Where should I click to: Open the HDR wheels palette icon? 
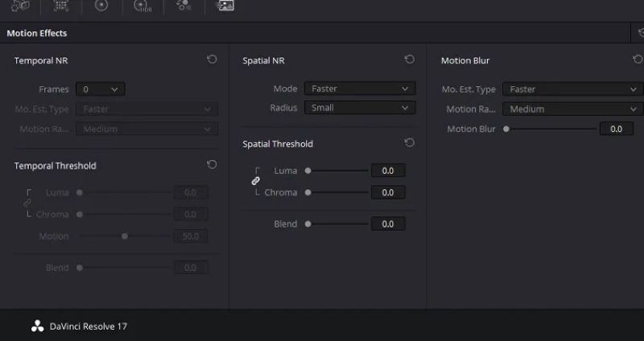pos(143,6)
